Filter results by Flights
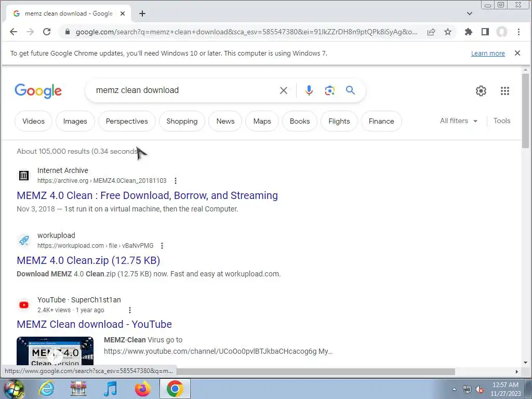This screenshot has width=532, height=399. pyautogui.click(x=339, y=121)
